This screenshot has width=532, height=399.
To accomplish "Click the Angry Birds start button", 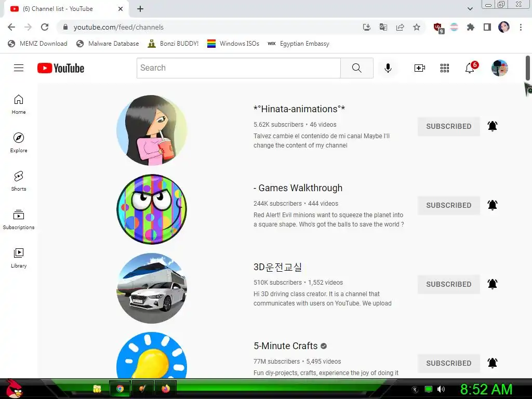I will (x=14, y=389).
